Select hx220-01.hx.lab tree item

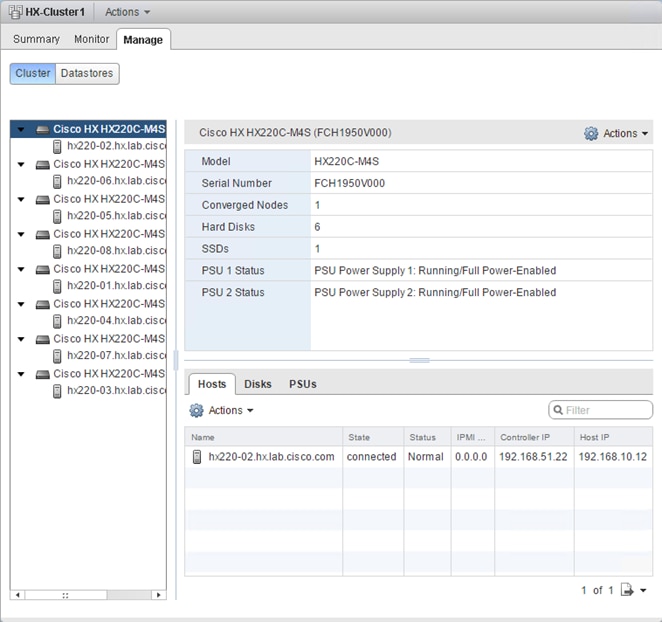[x=117, y=286]
